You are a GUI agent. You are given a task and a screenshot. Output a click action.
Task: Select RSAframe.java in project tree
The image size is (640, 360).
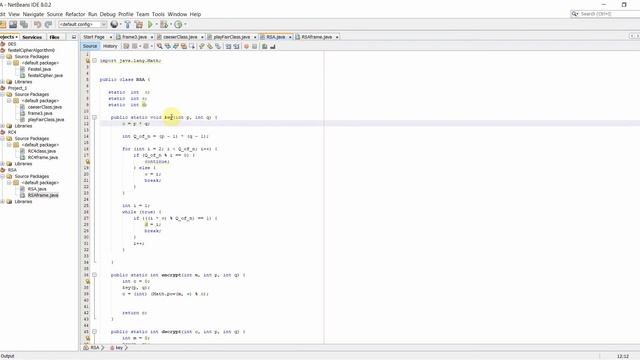(x=43, y=196)
